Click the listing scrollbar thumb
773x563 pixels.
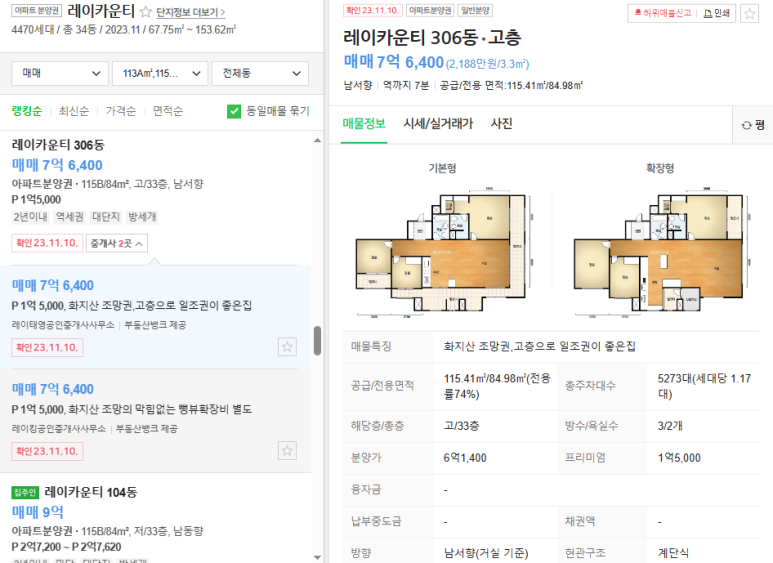click(317, 340)
